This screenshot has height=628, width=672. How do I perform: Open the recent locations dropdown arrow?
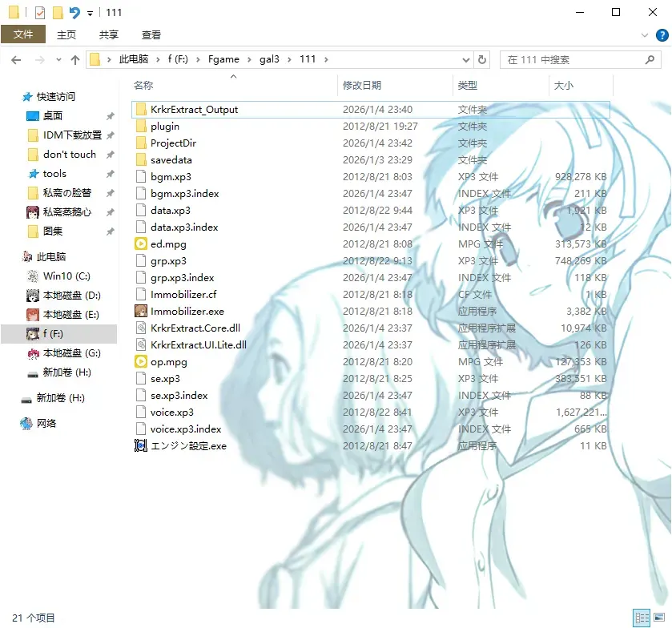tap(58, 60)
